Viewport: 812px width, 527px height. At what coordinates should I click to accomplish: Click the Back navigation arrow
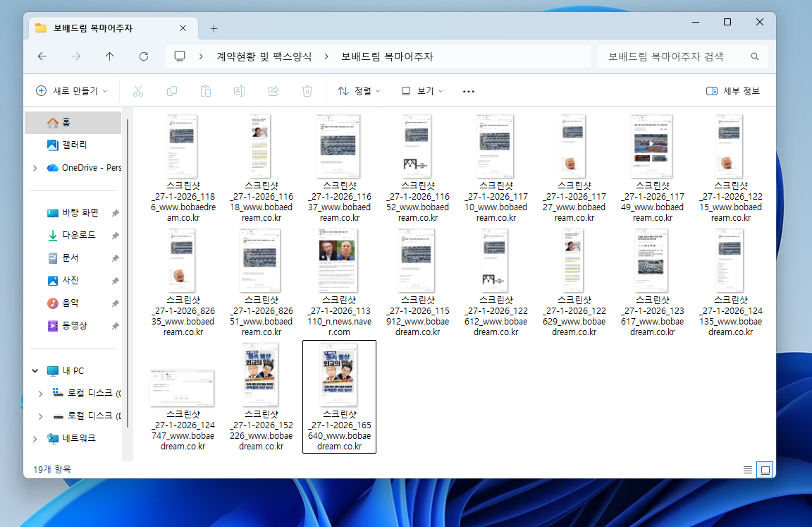42,56
